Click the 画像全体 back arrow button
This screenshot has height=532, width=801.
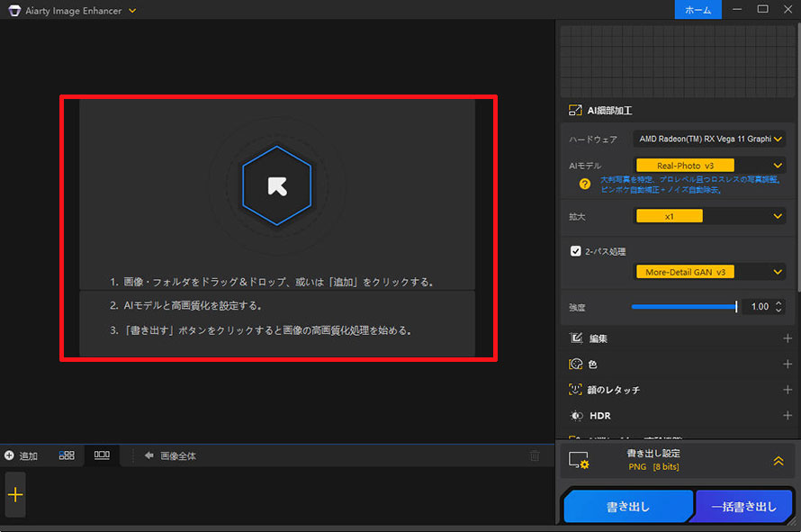click(x=170, y=455)
